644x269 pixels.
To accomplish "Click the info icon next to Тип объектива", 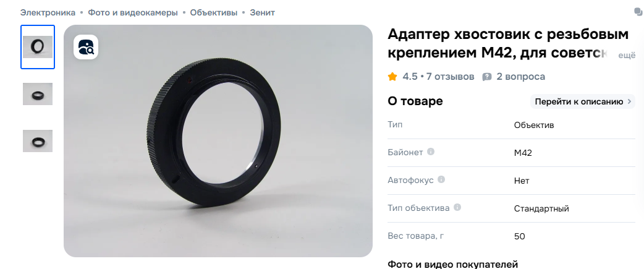I will point(457,207).
